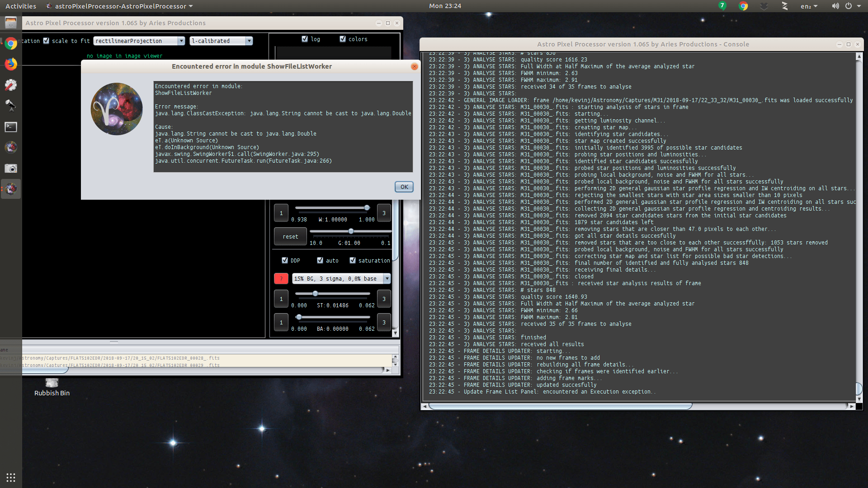Open the Activities overview
This screenshot has width=868, height=488.
pyautogui.click(x=21, y=6)
